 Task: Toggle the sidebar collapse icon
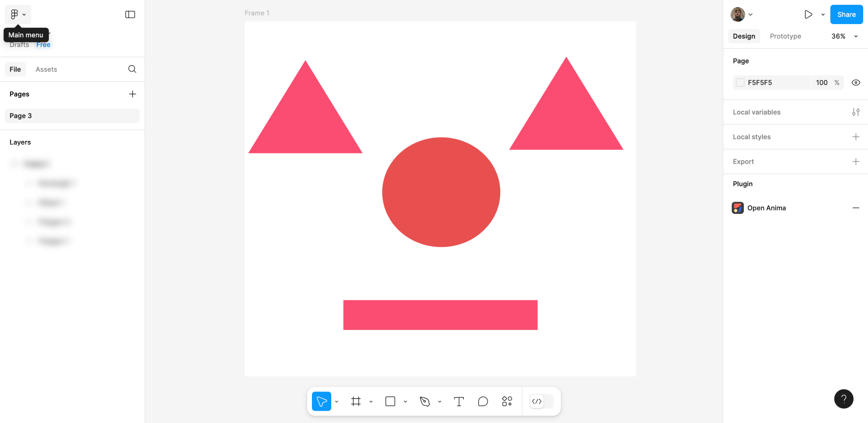(130, 14)
